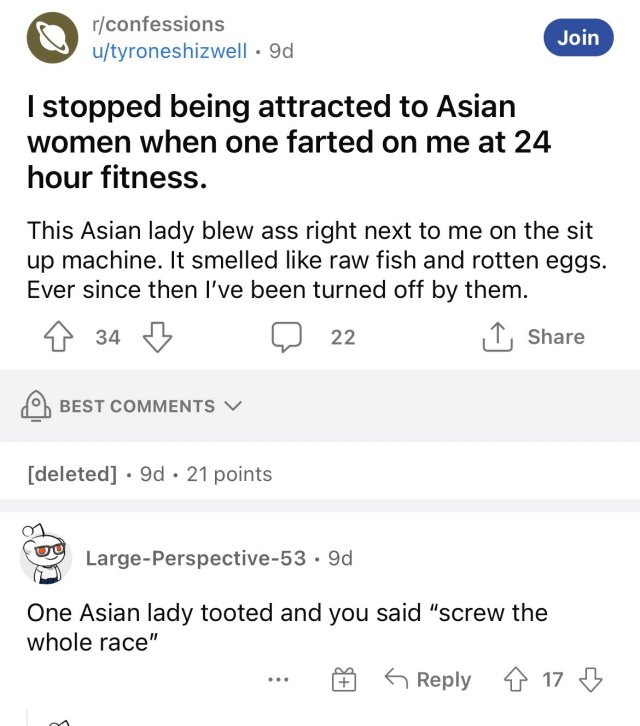Open the comment's three-dot options menu
640x726 pixels.
(279, 680)
